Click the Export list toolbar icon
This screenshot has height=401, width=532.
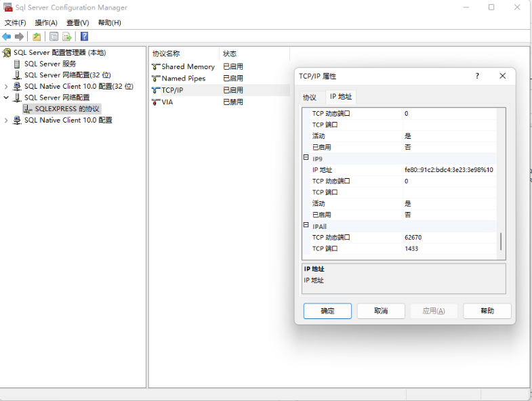[67, 37]
